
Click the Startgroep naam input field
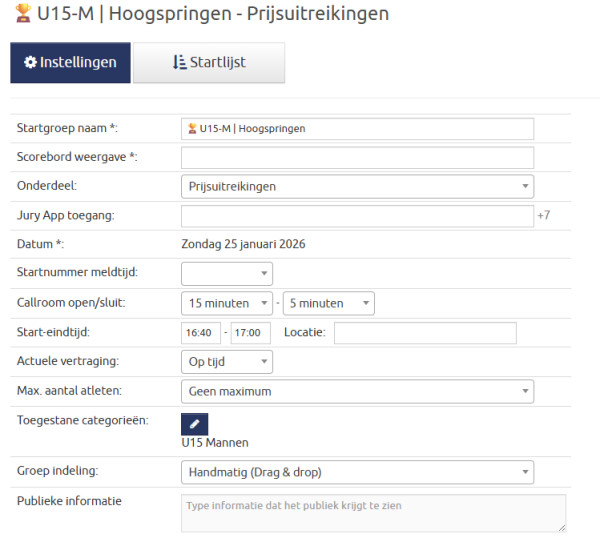[357, 129]
